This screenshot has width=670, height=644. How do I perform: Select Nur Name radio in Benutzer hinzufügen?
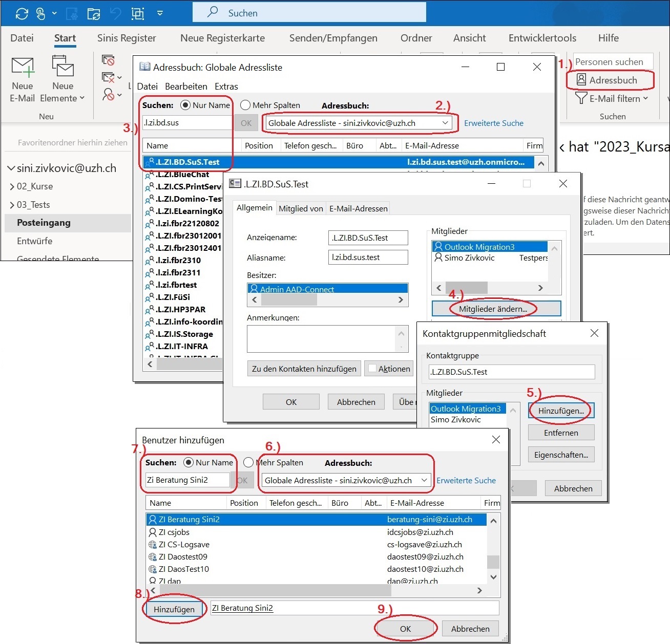click(189, 462)
